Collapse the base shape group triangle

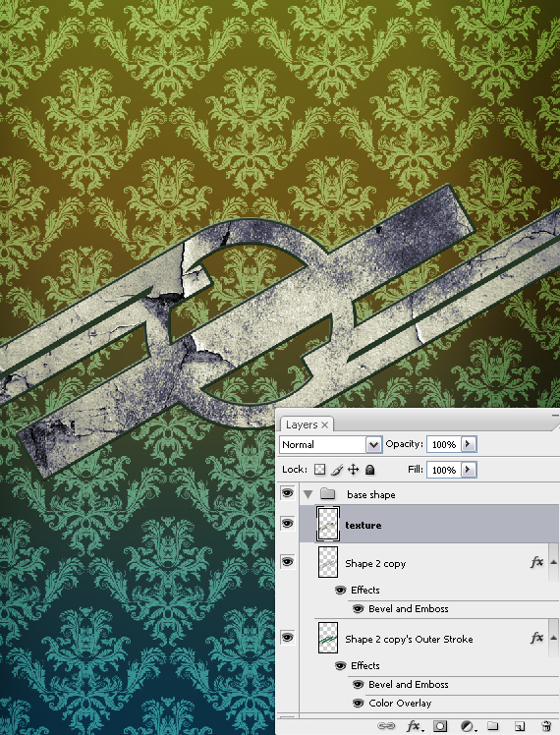point(308,494)
